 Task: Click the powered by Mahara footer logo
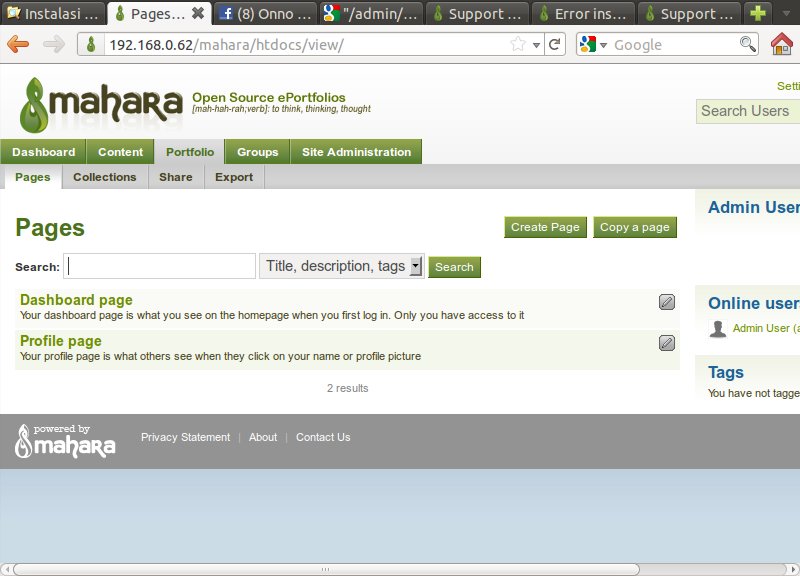(65, 441)
